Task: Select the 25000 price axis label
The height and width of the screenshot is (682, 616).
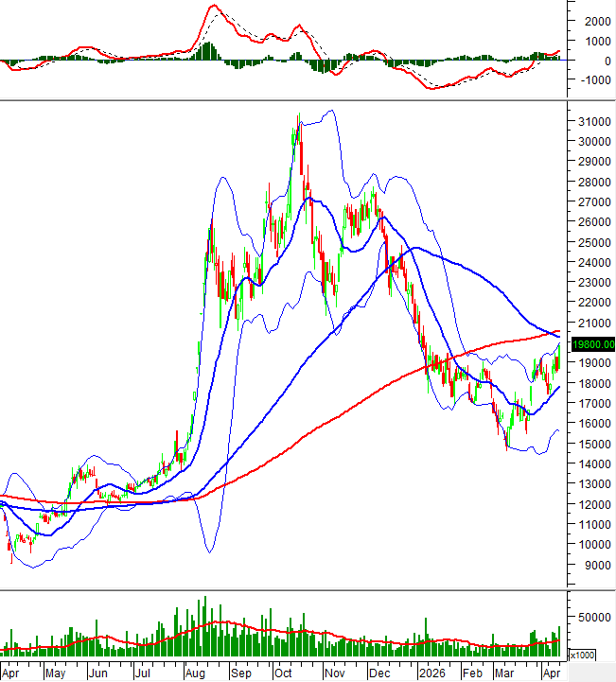Action: tap(590, 243)
